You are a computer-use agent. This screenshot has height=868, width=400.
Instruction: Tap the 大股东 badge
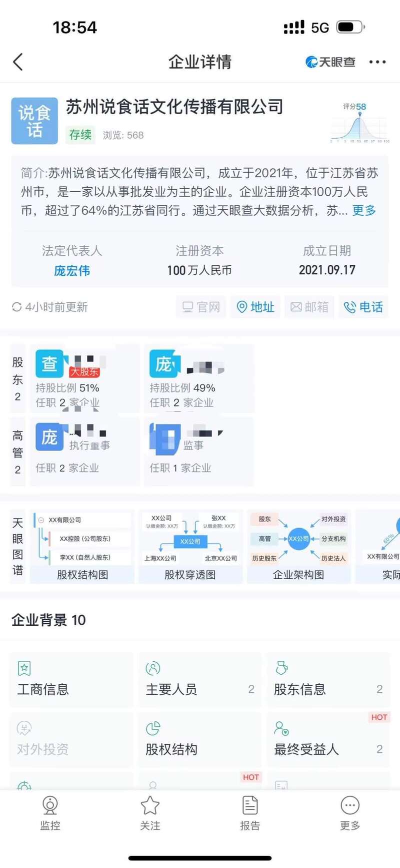click(x=84, y=371)
